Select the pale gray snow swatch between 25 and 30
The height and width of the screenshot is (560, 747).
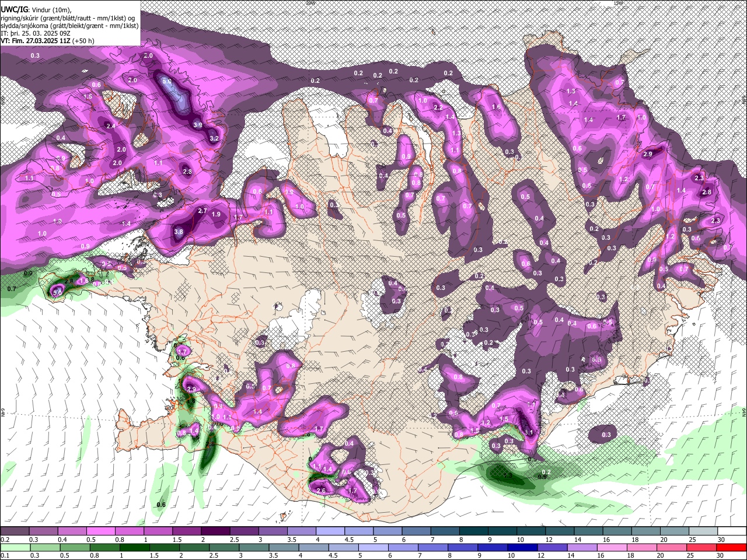click(704, 531)
